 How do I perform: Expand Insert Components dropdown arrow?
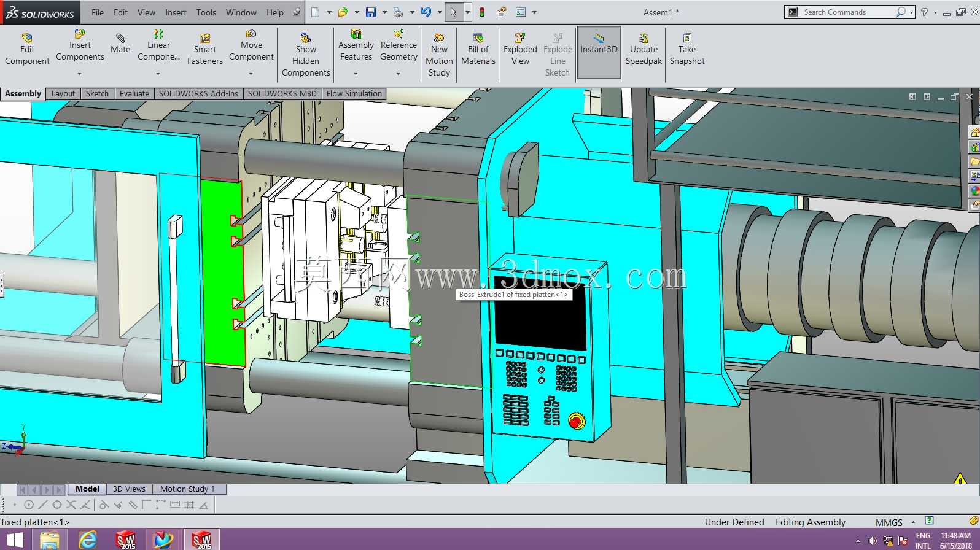[80, 74]
